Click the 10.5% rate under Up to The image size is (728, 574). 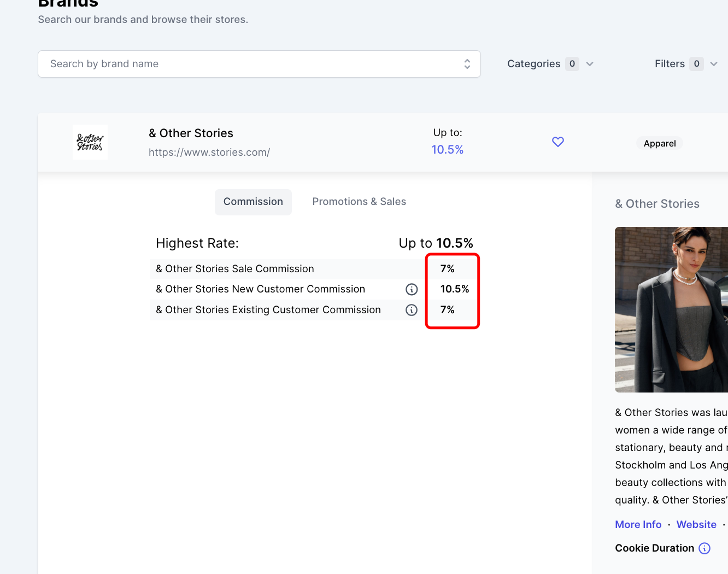tap(447, 150)
